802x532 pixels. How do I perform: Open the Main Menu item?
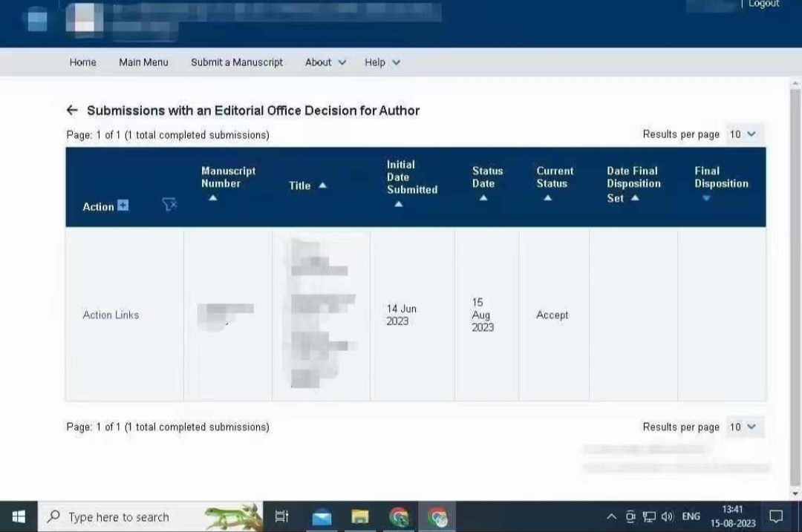pyautogui.click(x=143, y=62)
